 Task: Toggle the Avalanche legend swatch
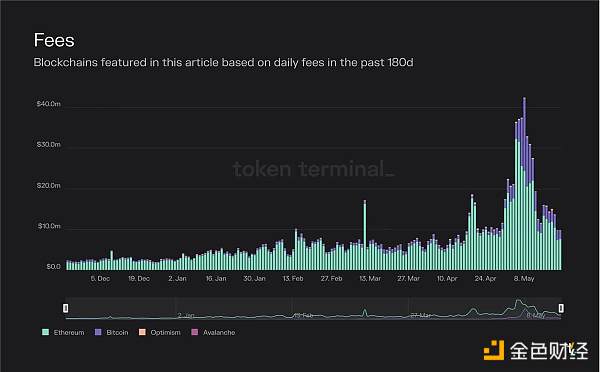pyautogui.click(x=195, y=332)
